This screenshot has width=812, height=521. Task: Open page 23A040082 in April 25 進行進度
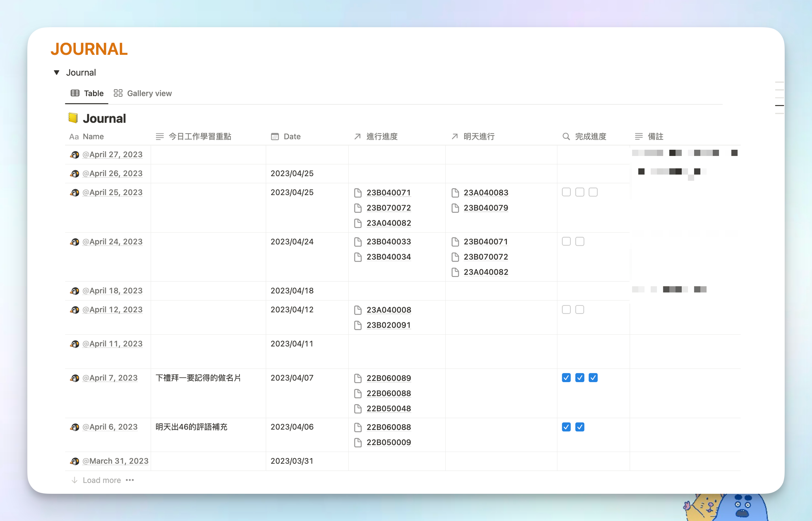(x=389, y=223)
